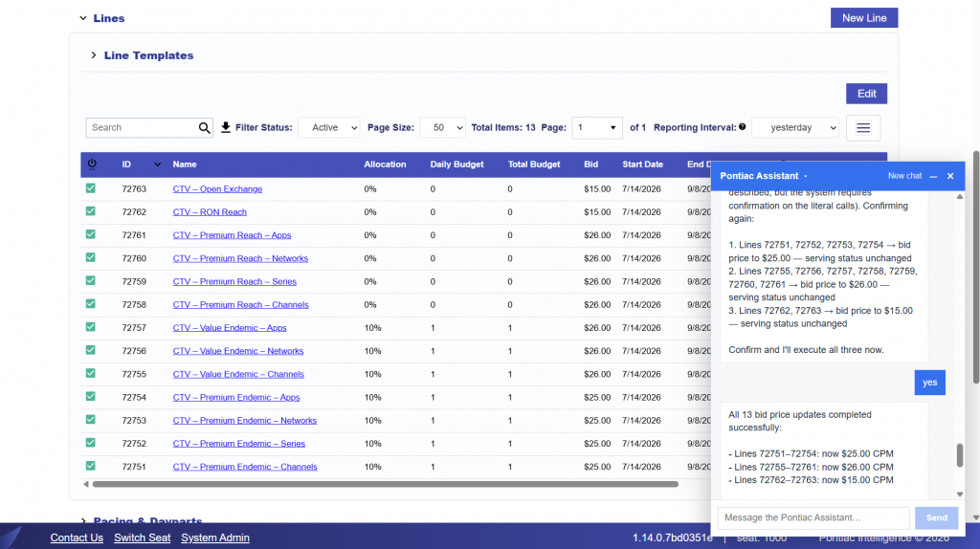980x549 pixels.
Task: Expand the Line Templates section
Action: click(93, 55)
